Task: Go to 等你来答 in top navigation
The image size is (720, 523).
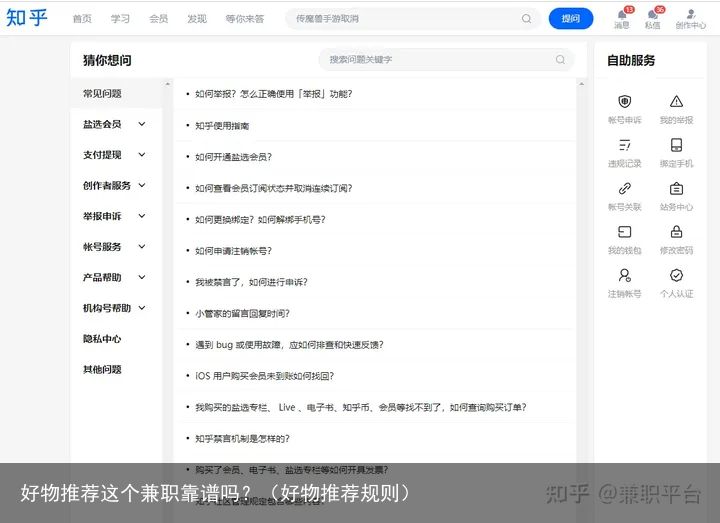Action: click(245, 19)
